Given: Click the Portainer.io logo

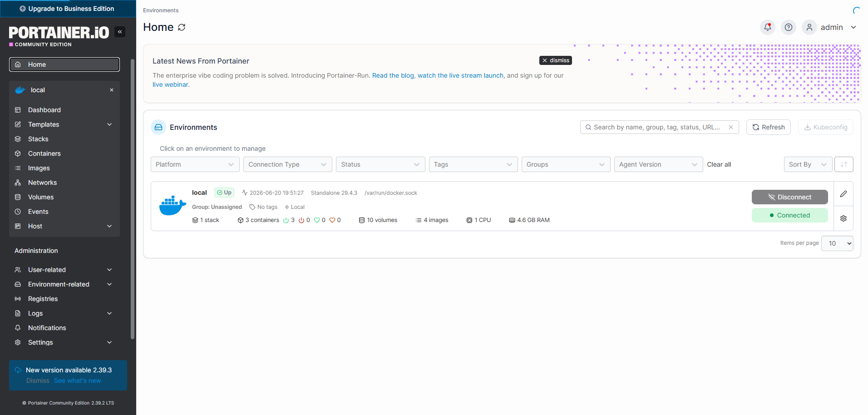Looking at the screenshot, I should (x=59, y=35).
